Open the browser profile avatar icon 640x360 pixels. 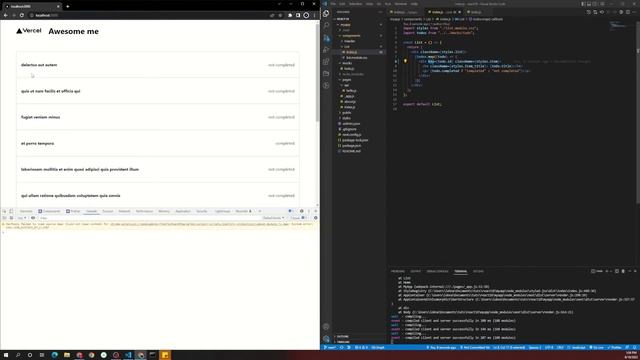point(306,15)
